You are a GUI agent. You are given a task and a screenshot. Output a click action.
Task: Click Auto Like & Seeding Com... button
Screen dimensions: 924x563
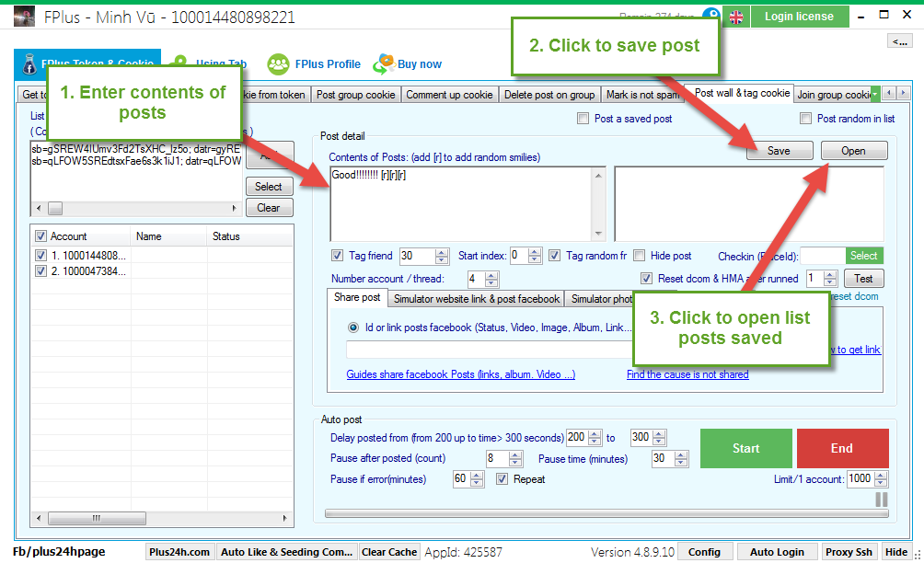[286, 552]
